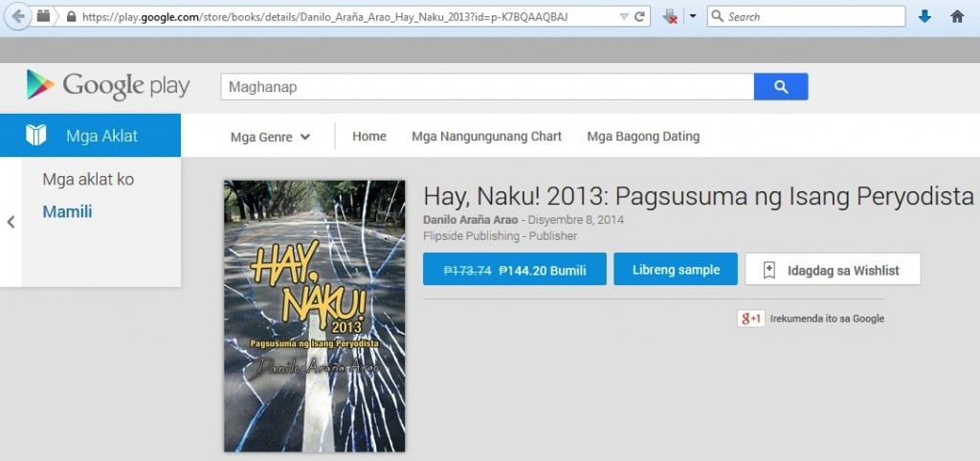Select Mamili in the sidebar
This screenshot has height=461, width=980.
[68, 211]
